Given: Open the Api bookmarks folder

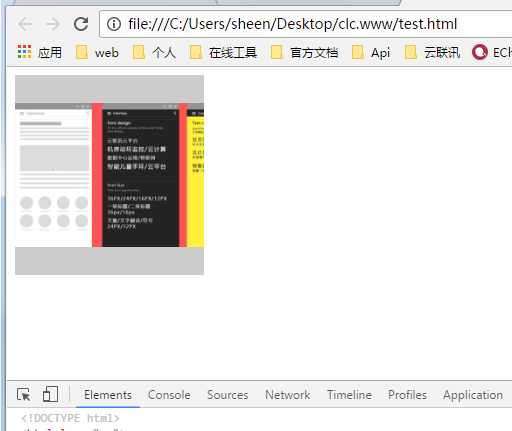Looking at the screenshot, I should 371,52.
